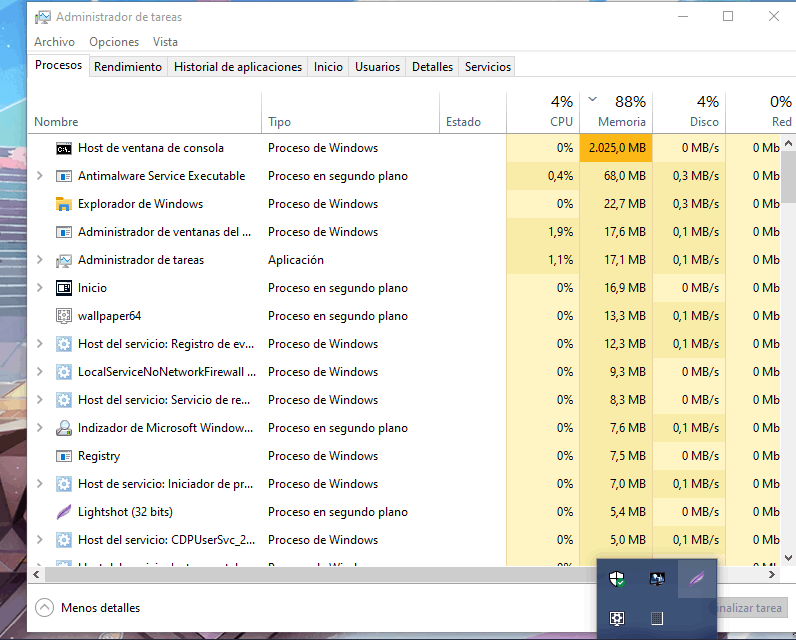The height and width of the screenshot is (640, 796).
Task: Click the gray square tray icon
Action: 657,618
